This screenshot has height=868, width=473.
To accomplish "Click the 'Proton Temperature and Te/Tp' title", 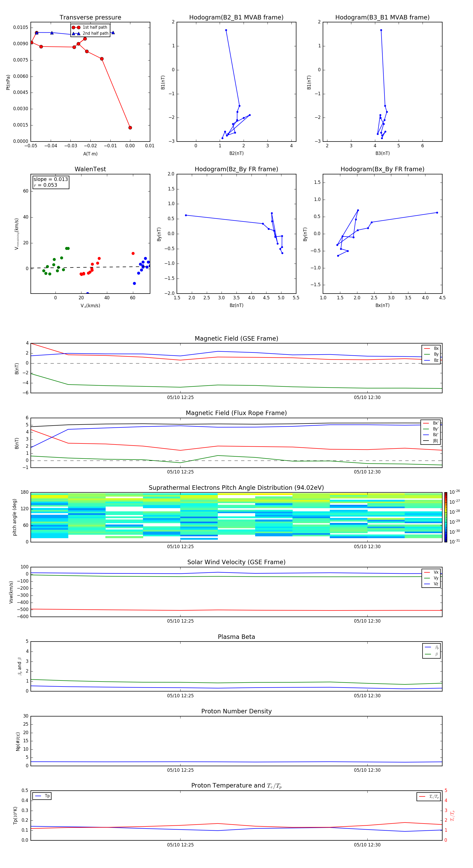I will [x=236, y=786].
